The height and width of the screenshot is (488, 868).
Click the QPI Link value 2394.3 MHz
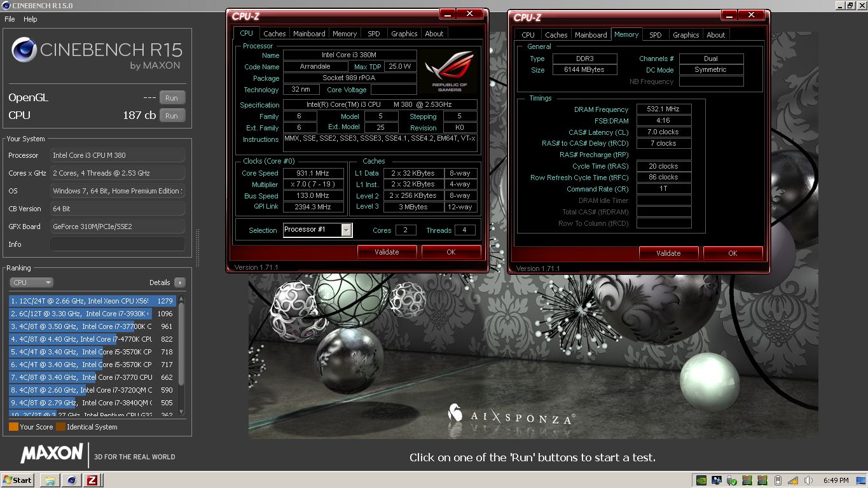313,207
